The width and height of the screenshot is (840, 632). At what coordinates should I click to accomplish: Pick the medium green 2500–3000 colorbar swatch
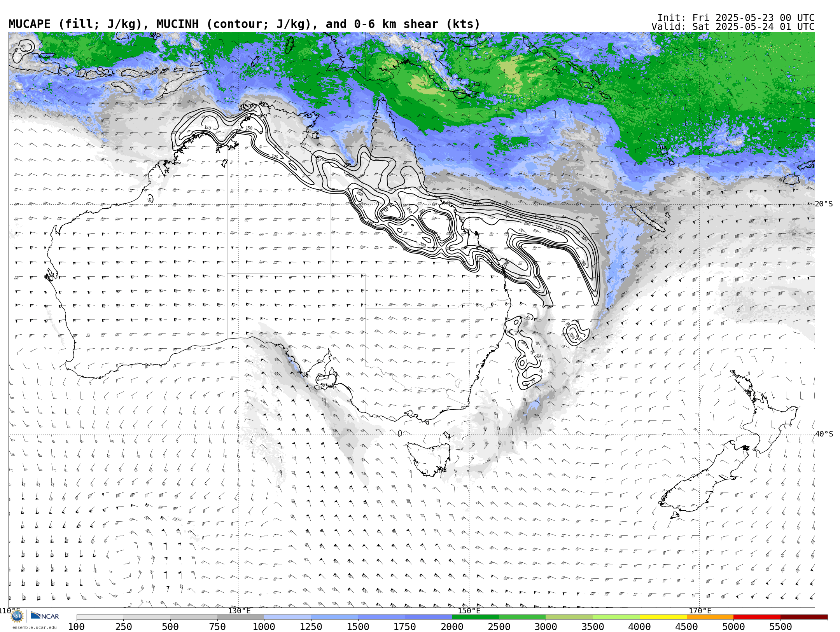point(522,617)
